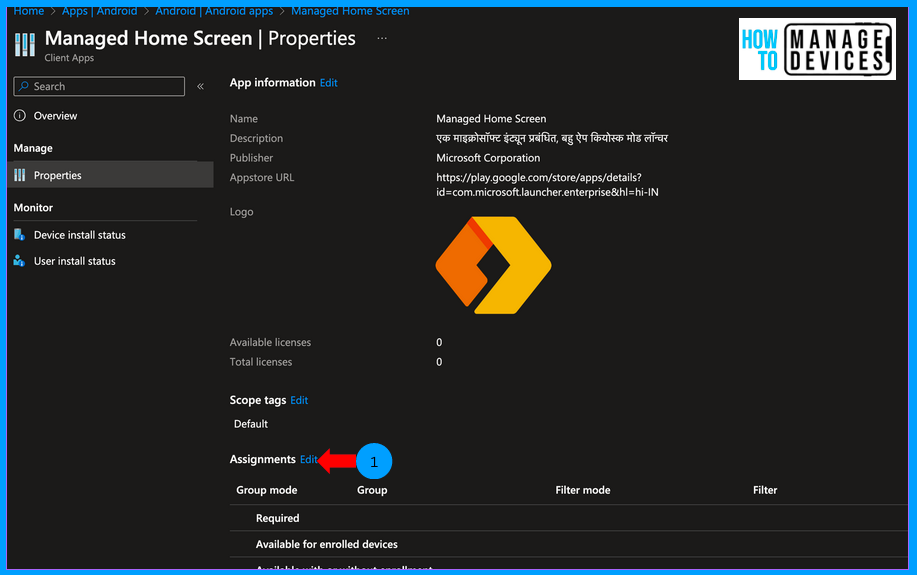Image resolution: width=917 pixels, height=575 pixels.
Task: Select Properties in the Manage section
Action: [111, 175]
